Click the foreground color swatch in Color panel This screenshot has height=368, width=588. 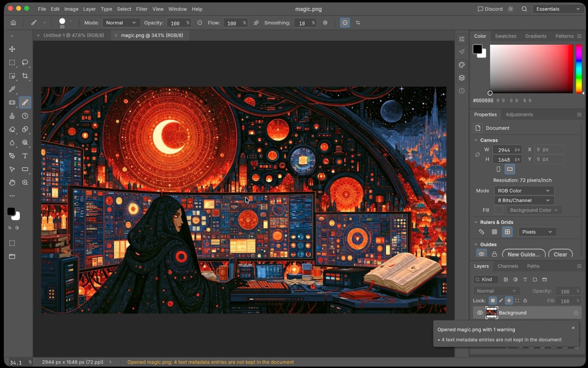[x=477, y=49]
